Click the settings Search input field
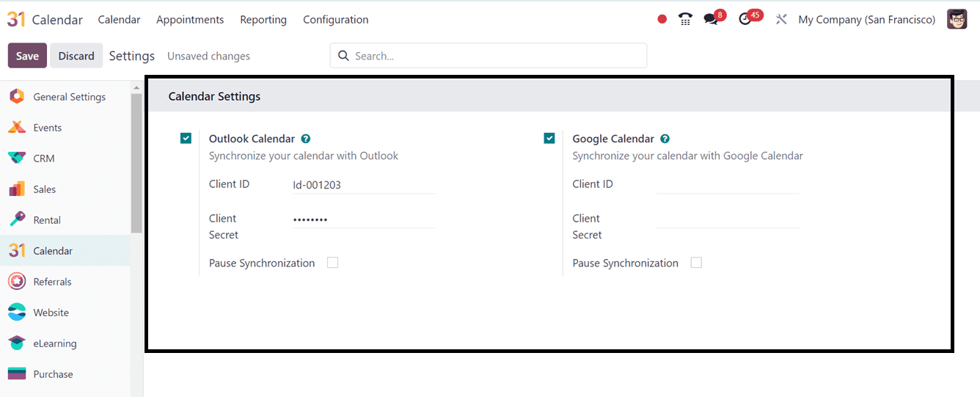The width and height of the screenshot is (980, 397). (496, 56)
